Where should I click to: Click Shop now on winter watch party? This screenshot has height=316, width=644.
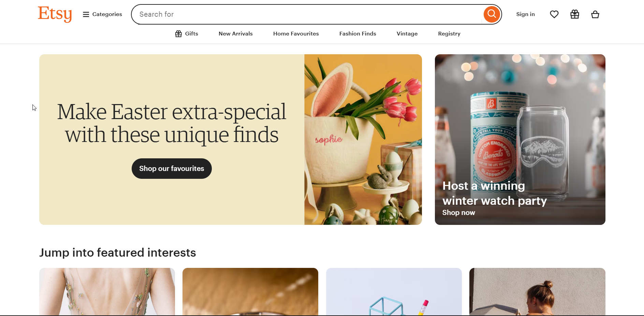tap(458, 213)
